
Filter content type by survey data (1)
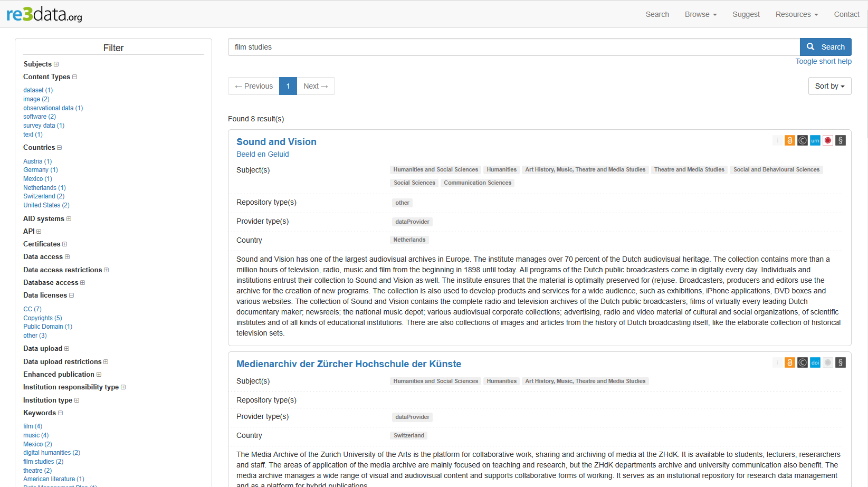44,126
